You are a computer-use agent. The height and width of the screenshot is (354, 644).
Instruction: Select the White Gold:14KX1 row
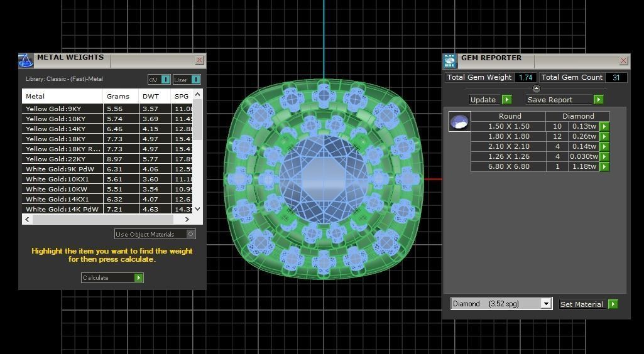point(107,199)
